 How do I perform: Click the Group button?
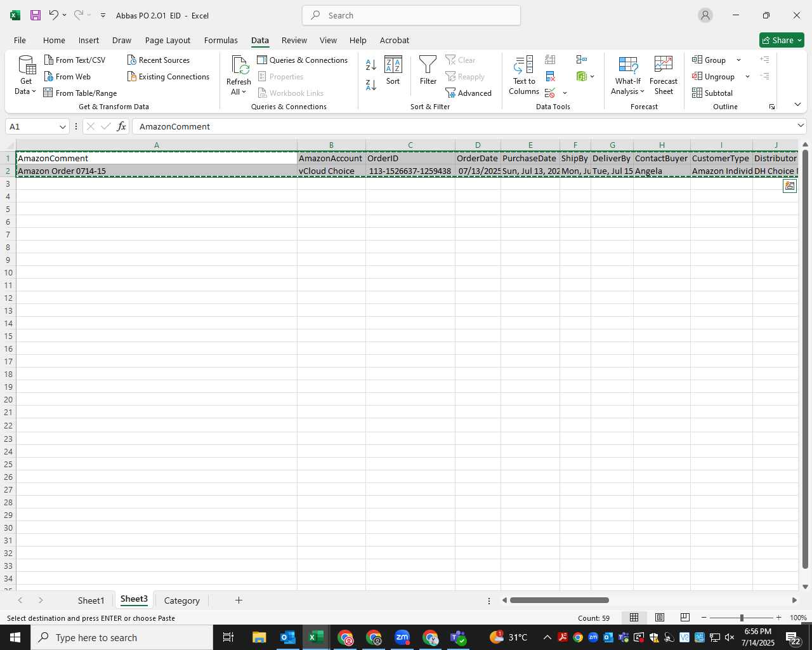tap(710, 60)
